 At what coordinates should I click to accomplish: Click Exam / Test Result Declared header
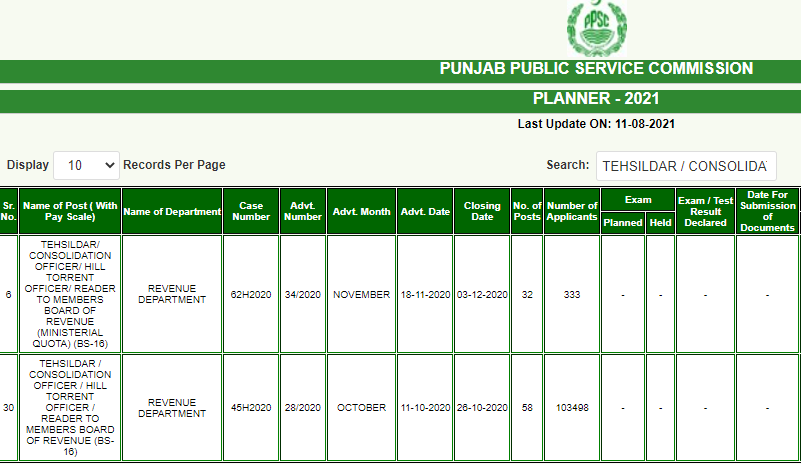705,211
